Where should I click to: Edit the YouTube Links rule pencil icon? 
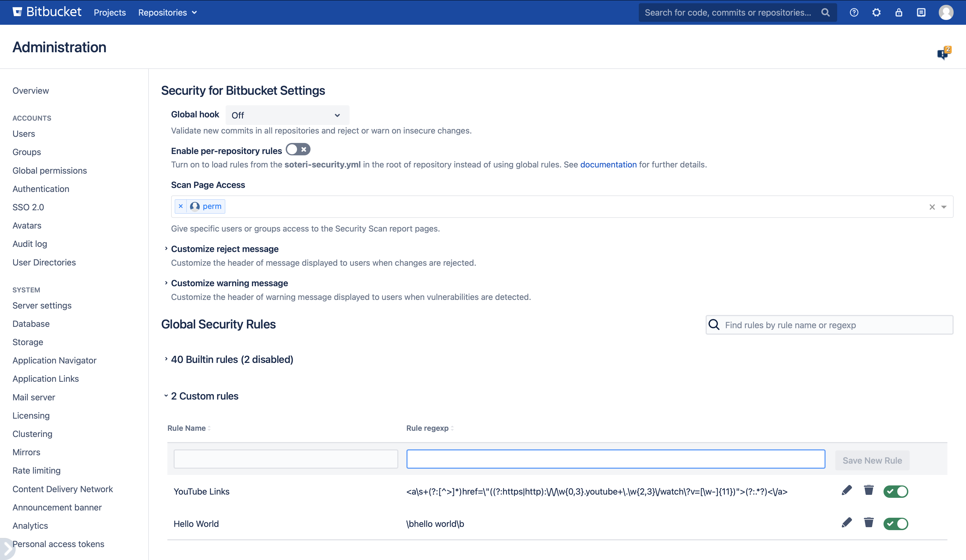(x=846, y=490)
